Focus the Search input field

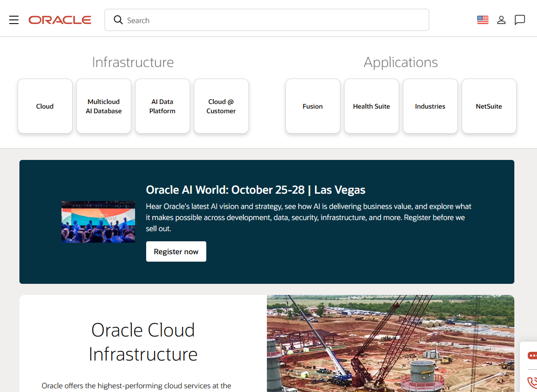[x=267, y=20]
